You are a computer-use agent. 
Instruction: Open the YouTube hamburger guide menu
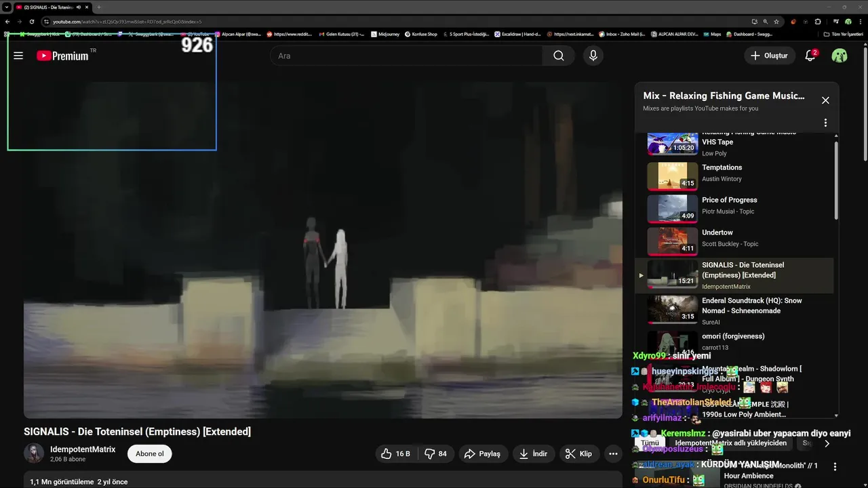point(18,56)
